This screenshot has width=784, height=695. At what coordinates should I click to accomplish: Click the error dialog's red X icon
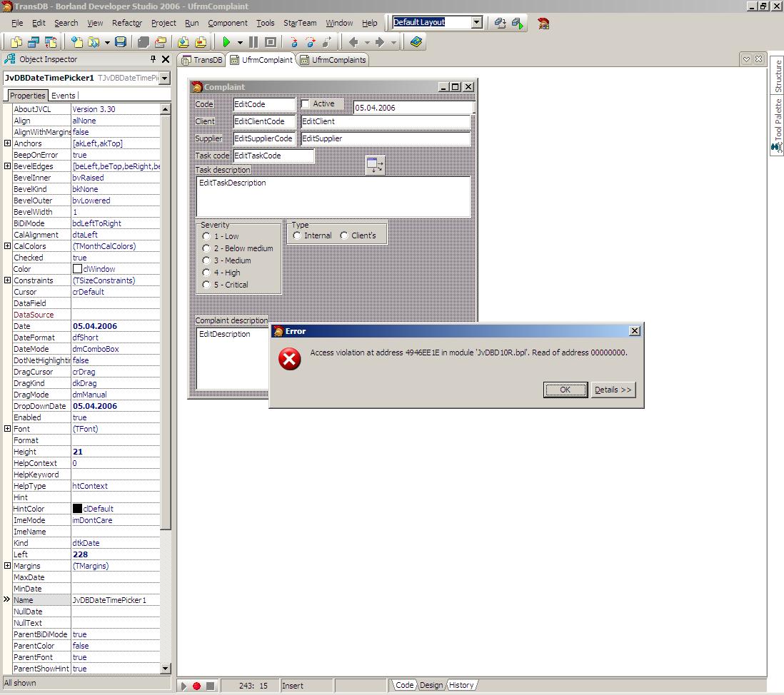pyautogui.click(x=289, y=360)
